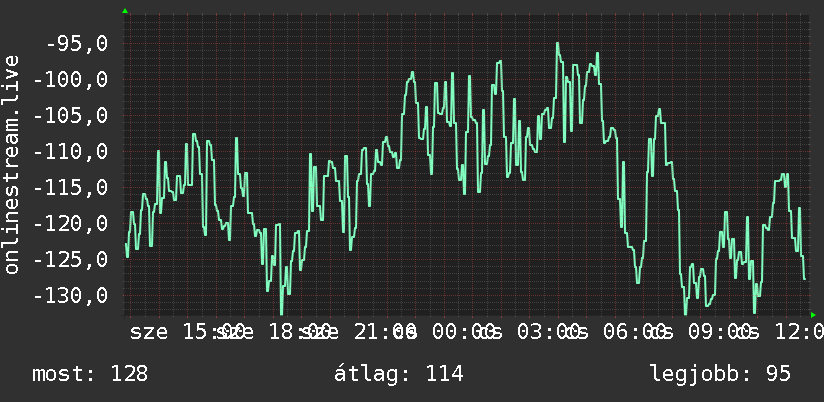Click the -95,0 Y-axis label
This screenshot has width=824, height=402.
pyautogui.click(x=77, y=44)
